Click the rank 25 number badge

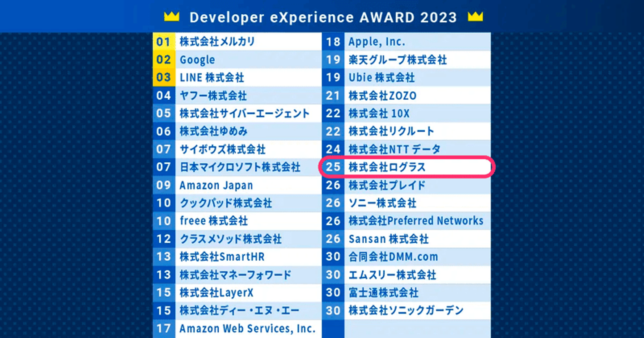tap(333, 167)
